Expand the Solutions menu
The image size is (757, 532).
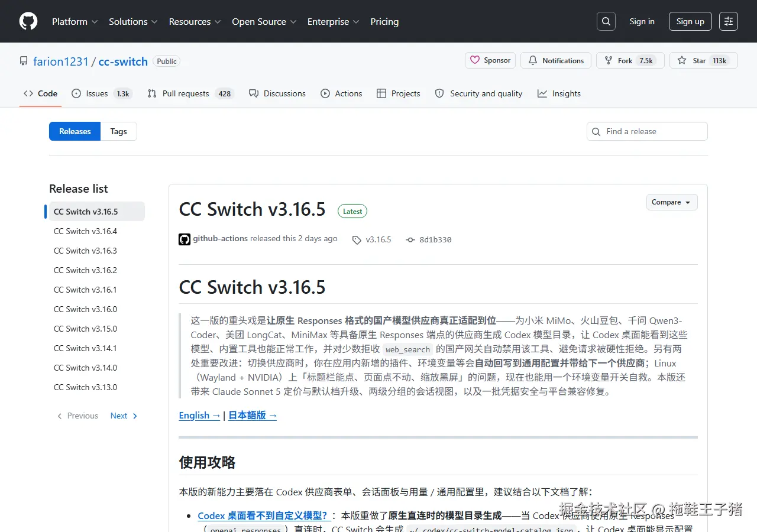(133, 21)
